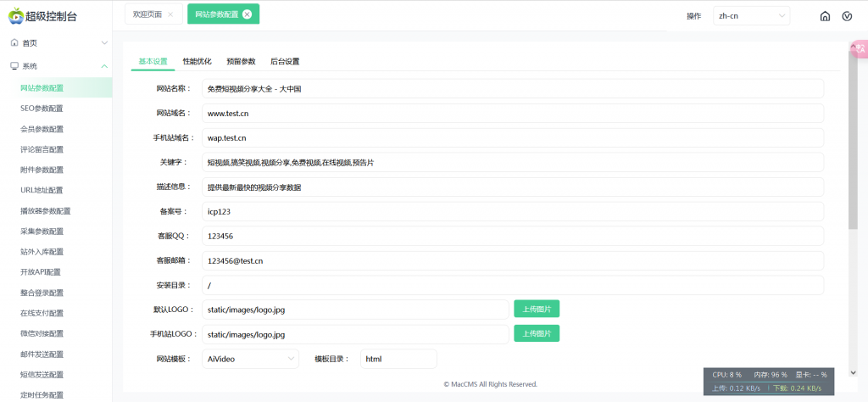Click the 内存 96 % readout in overlay
The image size is (868, 402).
tap(770, 375)
